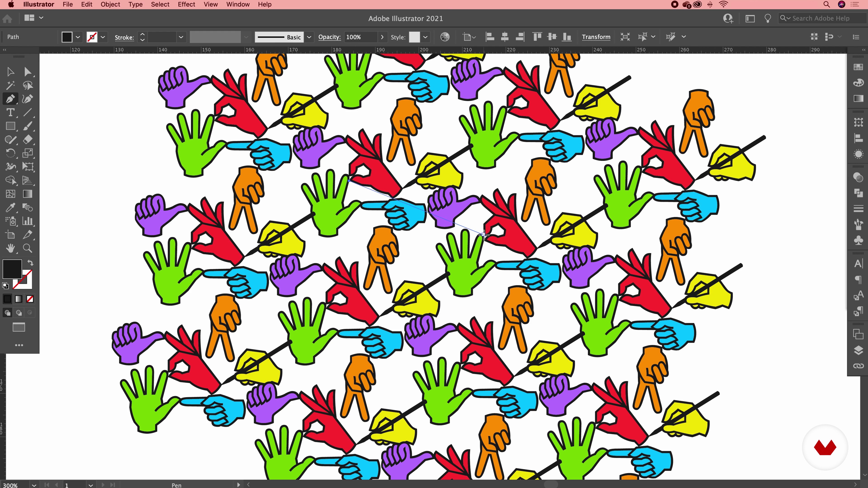The image size is (868, 488).
Task: Swap fill and stroke colors
Action: (30, 263)
